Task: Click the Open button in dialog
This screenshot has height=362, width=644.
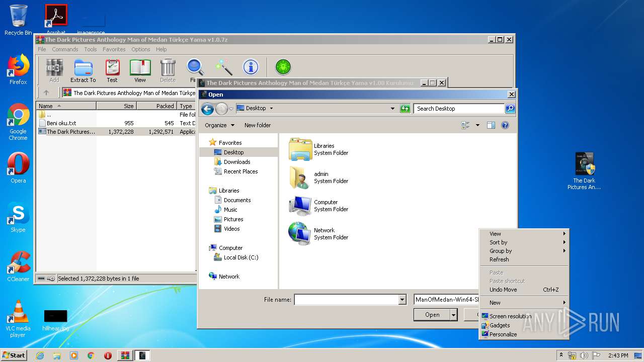Action: coord(432,315)
